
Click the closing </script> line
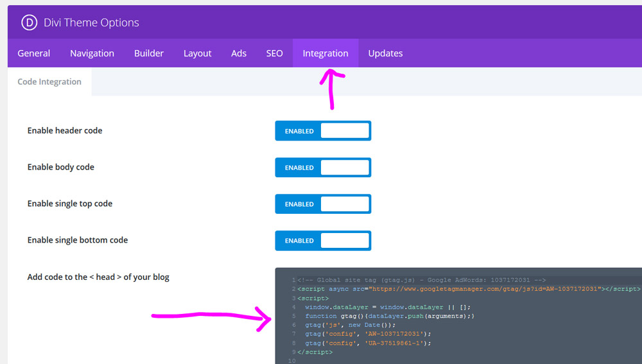(x=315, y=352)
